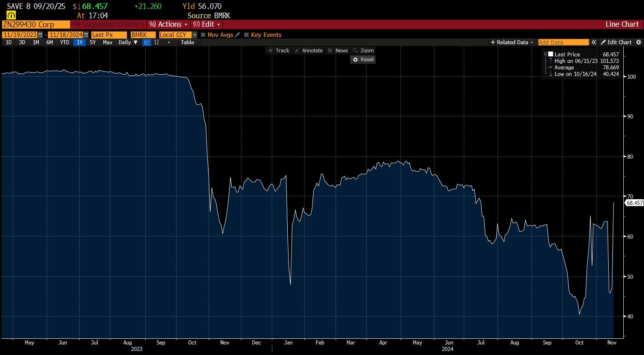Click the Yld 56.070 value in header
644x355 pixels.
(x=202, y=6)
